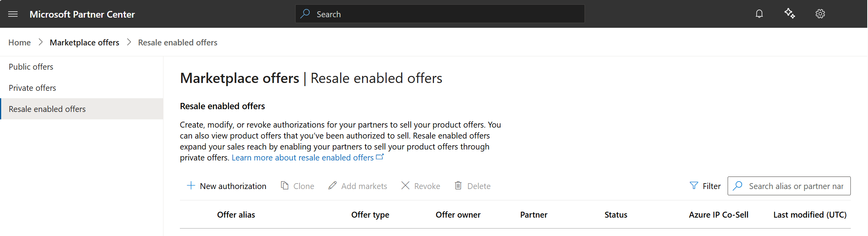868x236 pixels.
Task: Click the Clone toolbar button
Action: pyautogui.click(x=298, y=186)
